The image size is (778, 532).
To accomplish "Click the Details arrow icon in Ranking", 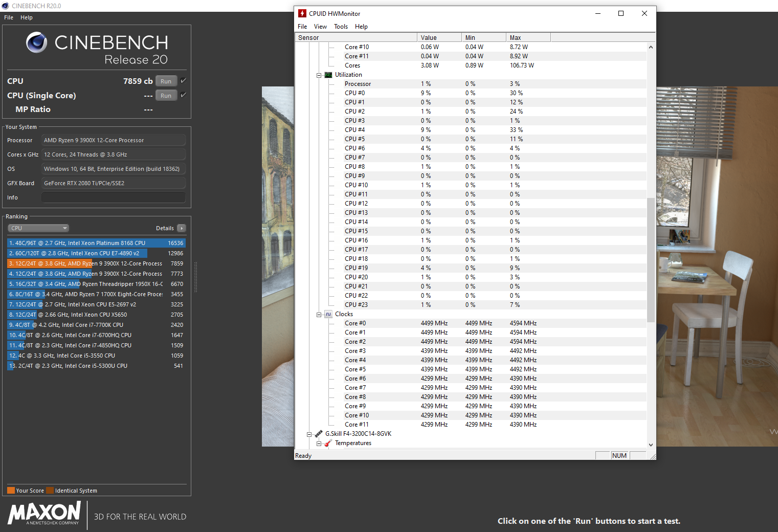I will click(x=182, y=228).
